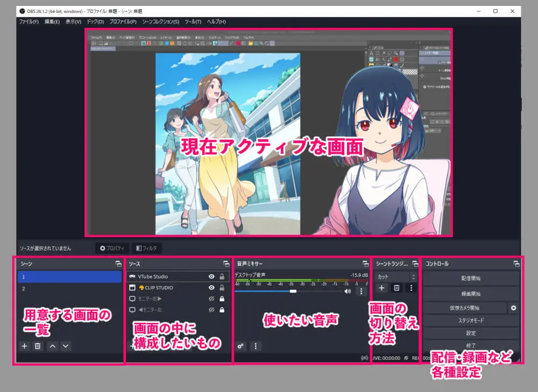Click the デスクトップ音声 volume slider handle
Screen dimensions: 538x392
click(293, 291)
